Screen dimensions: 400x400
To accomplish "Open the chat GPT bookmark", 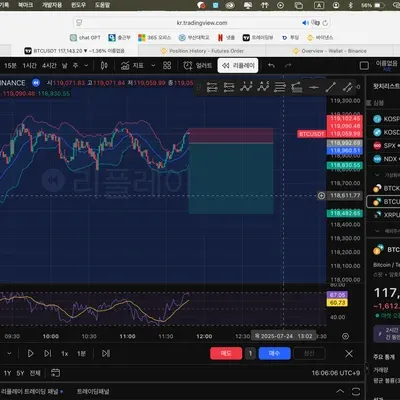I will click(x=85, y=38).
